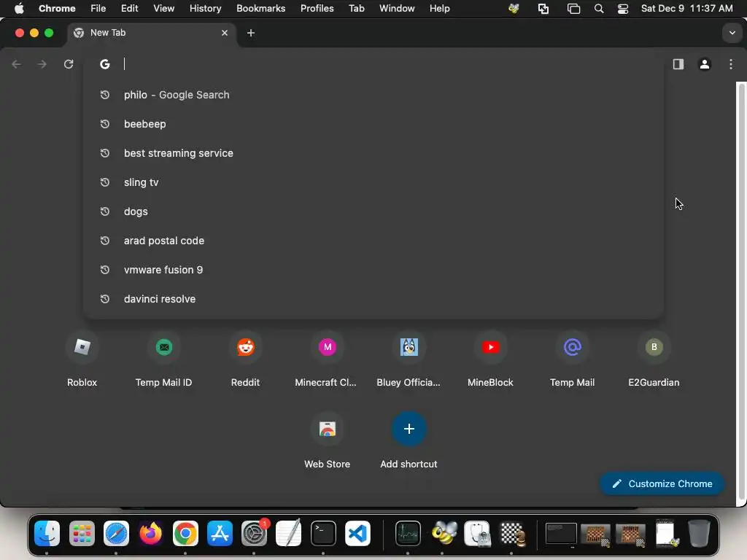
Task: Open Chess from the Dock
Action: (x=513, y=533)
